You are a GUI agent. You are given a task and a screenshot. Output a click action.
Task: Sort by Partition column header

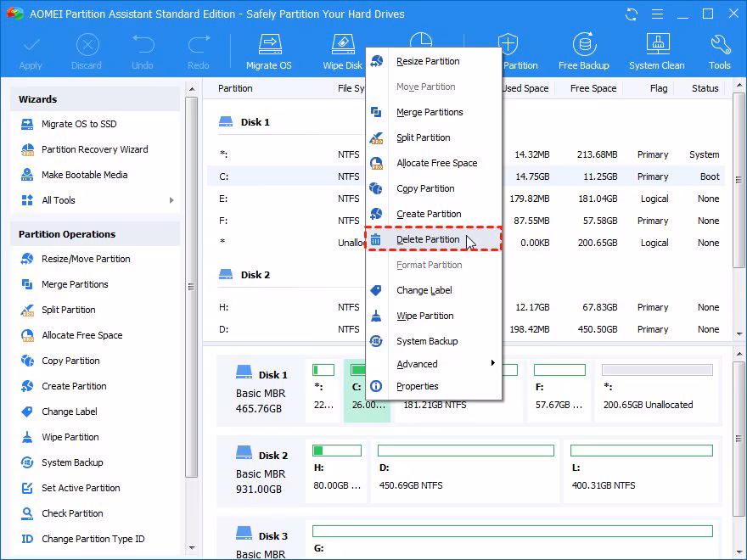[x=235, y=88]
